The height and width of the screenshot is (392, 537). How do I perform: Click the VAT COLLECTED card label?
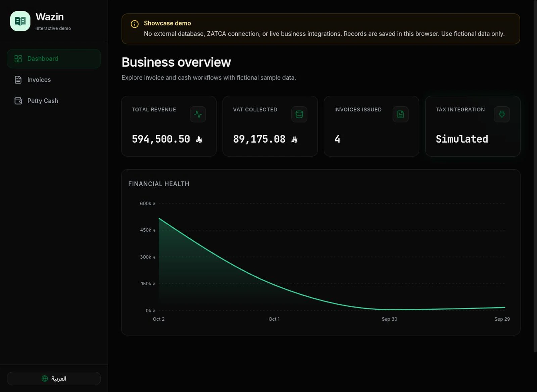pos(255,110)
